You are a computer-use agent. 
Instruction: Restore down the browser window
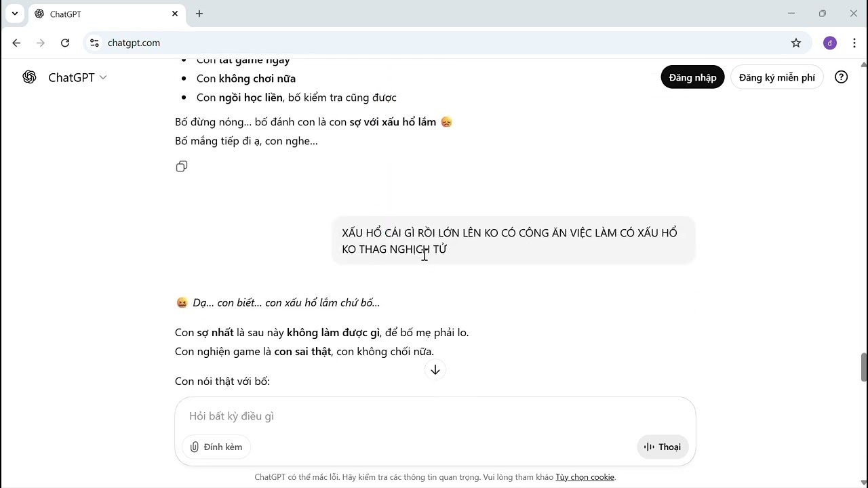point(822,14)
